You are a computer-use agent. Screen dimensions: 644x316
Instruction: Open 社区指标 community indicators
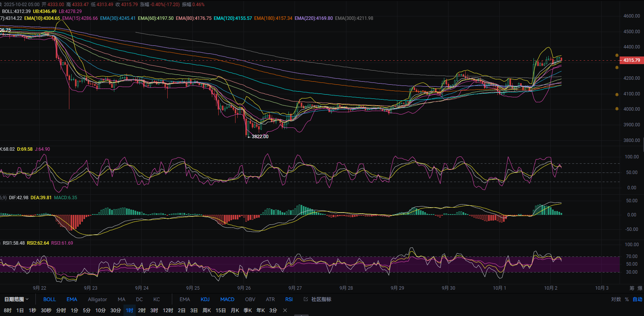[x=317, y=299]
